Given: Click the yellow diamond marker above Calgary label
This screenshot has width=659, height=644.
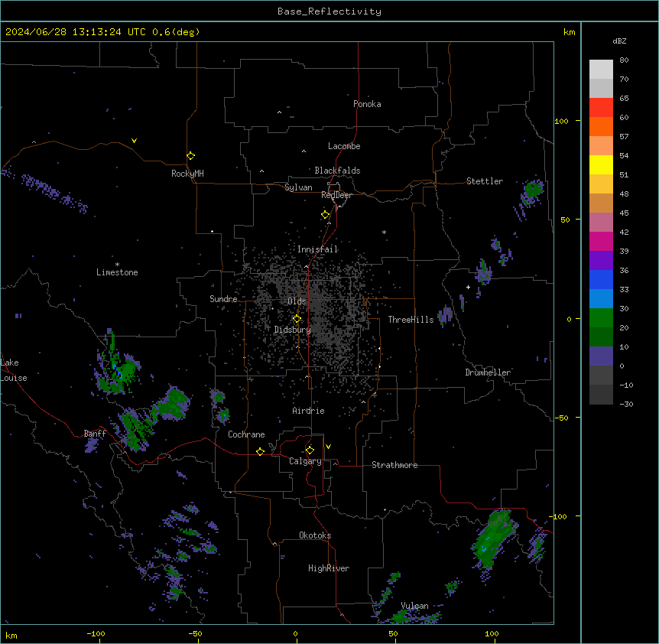Looking at the screenshot, I should (x=310, y=450).
